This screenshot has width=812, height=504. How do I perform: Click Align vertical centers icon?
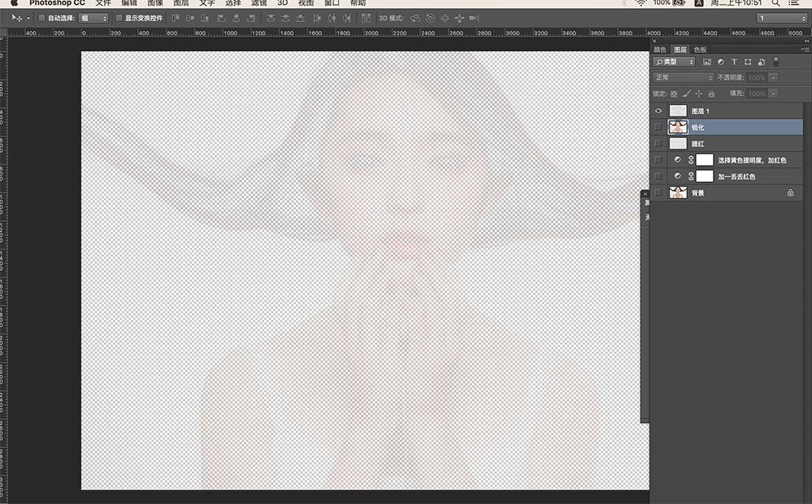(x=190, y=18)
